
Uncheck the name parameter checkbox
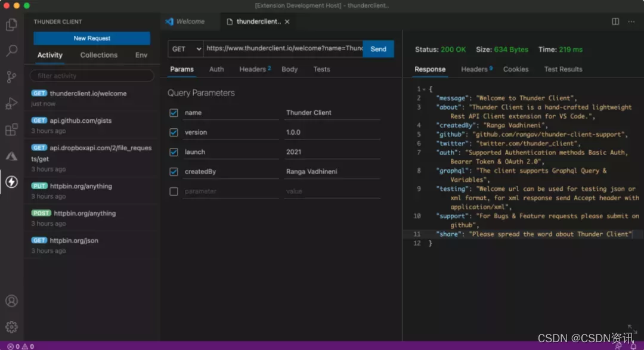point(174,113)
